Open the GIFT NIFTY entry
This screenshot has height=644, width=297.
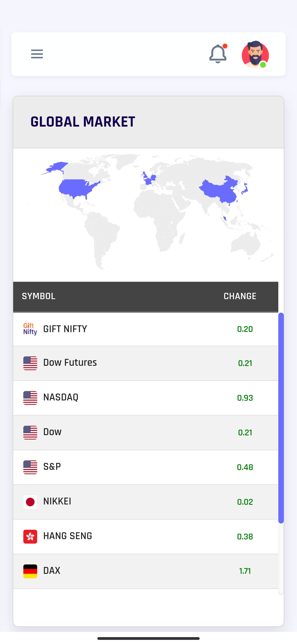(65, 329)
